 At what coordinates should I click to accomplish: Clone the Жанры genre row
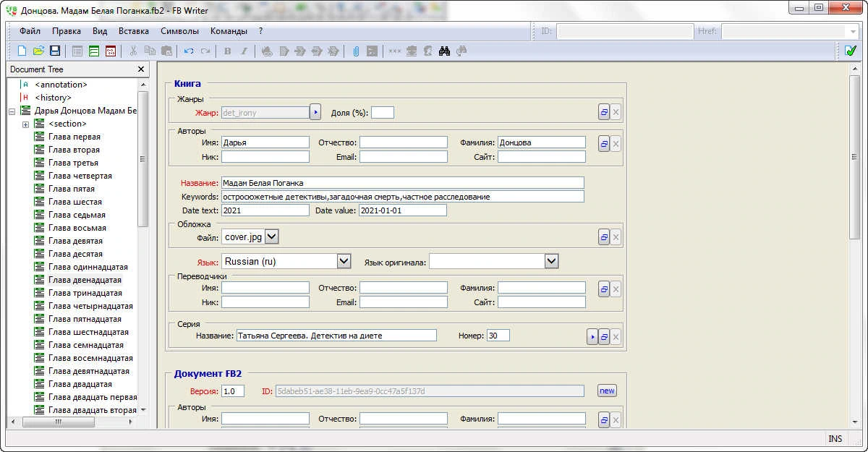[x=604, y=112]
